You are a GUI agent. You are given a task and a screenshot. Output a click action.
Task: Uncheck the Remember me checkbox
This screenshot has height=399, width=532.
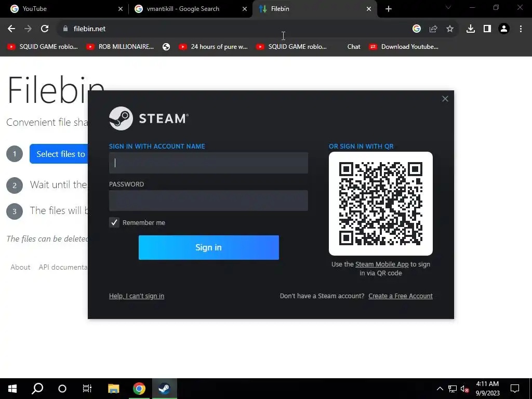[114, 222]
